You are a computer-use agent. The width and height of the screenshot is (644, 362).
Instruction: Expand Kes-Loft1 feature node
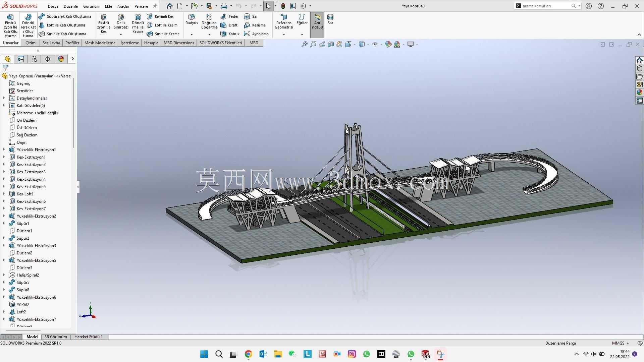pos(4,194)
